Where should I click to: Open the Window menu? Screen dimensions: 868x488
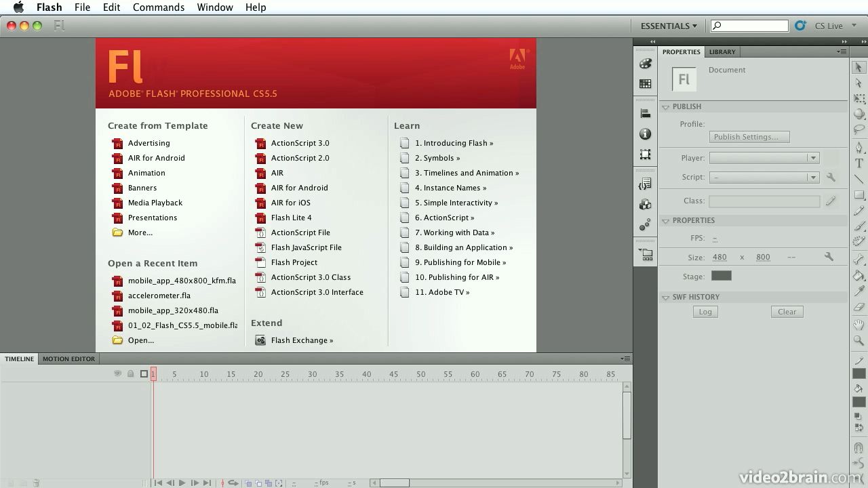[215, 7]
